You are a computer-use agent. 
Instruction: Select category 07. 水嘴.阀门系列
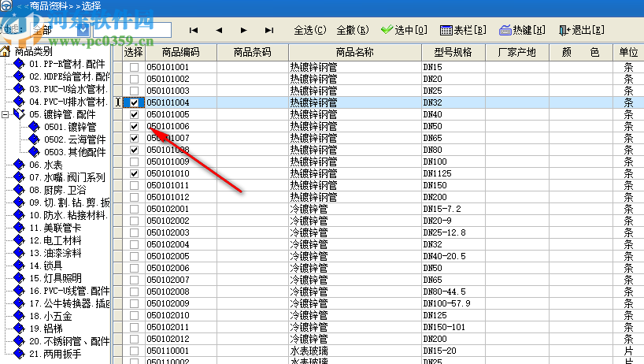tap(68, 177)
